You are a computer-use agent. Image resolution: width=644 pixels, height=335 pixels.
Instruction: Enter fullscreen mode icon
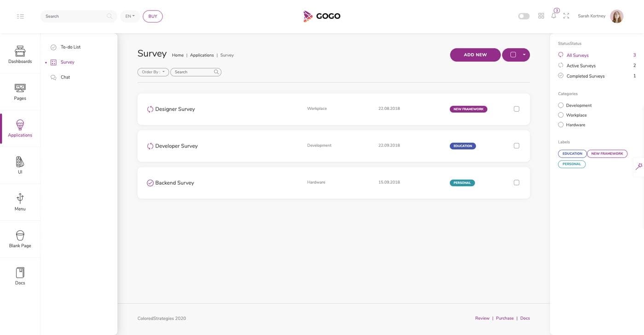click(x=566, y=16)
